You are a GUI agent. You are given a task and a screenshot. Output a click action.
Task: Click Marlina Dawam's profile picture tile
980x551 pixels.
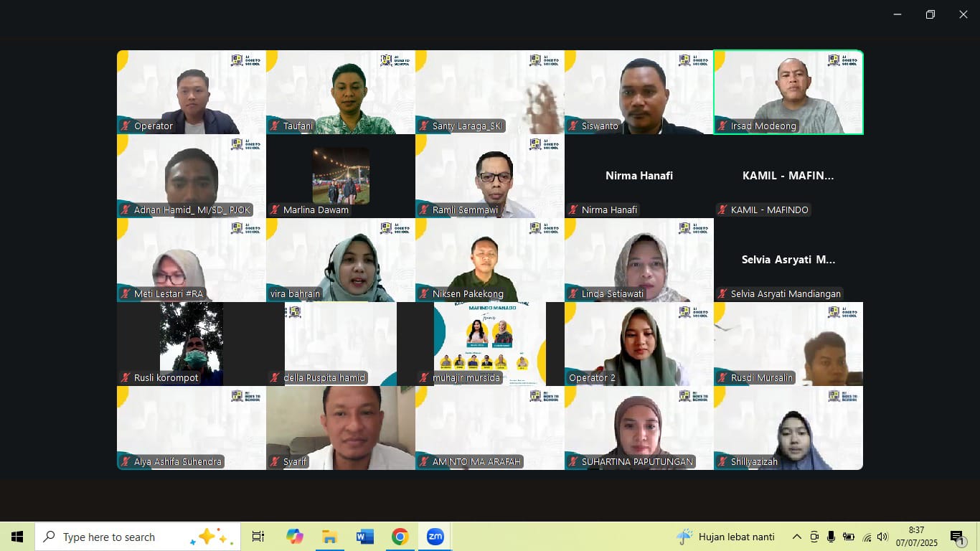pyautogui.click(x=341, y=176)
